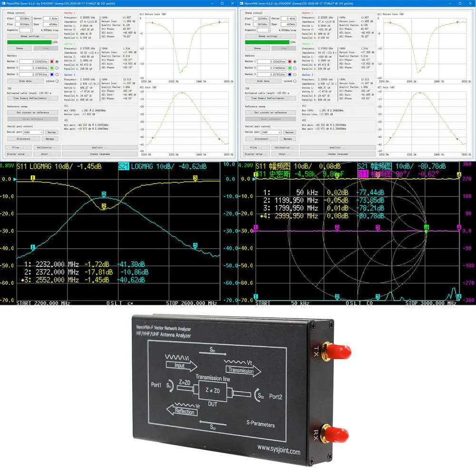
Task: Open Time Domain Reflectometry in left window
Action: pos(32,98)
